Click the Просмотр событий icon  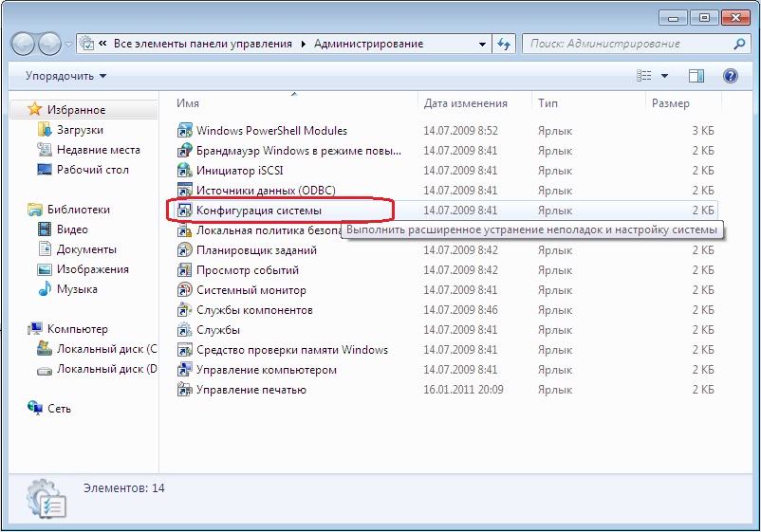(x=185, y=270)
